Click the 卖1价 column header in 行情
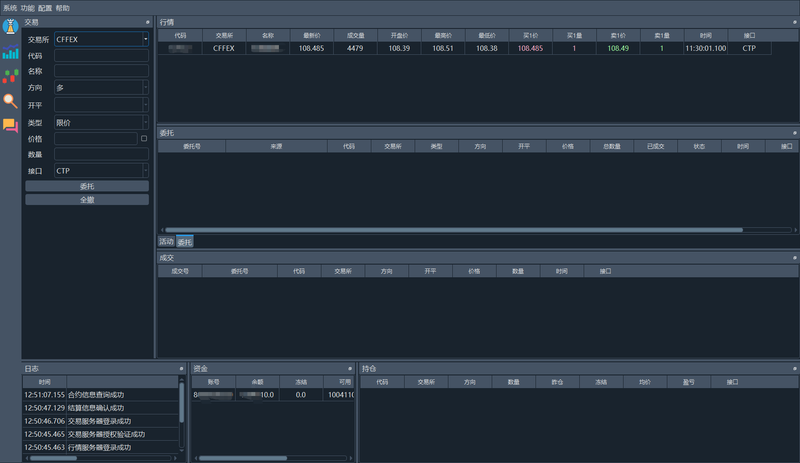This screenshot has height=463, width=800. (618, 36)
